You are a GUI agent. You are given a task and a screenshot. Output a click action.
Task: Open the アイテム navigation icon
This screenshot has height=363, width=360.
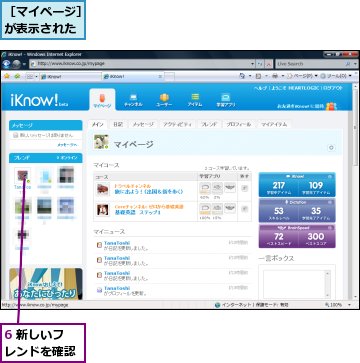pyautogui.click(x=195, y=100)
